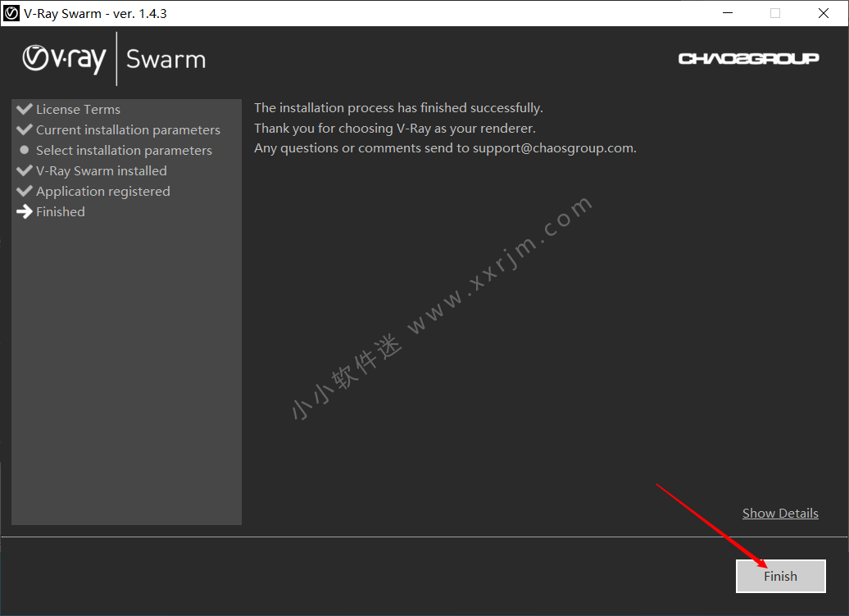The width and height of the screenshot is (849, 616).
Task: Click the Chaosgroup logo
Action: coord(748,58)
